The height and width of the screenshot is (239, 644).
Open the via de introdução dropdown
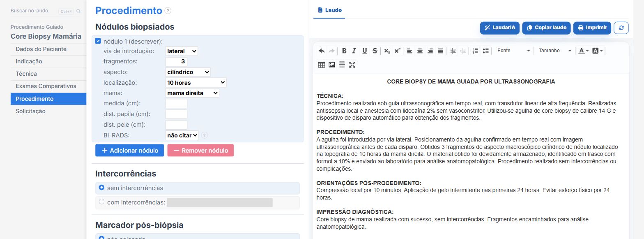pos(182,51)
